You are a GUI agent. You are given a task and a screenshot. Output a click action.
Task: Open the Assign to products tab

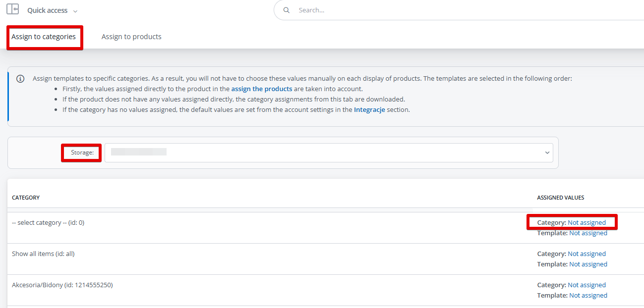(x=131, y=37)
